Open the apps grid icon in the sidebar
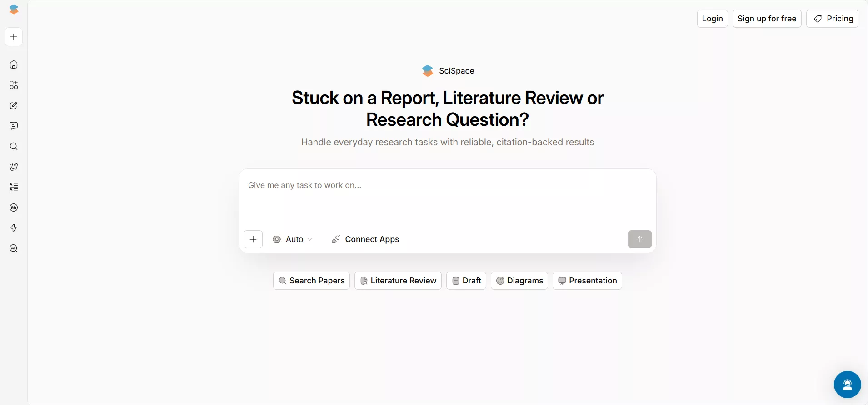 coord(14,85)
